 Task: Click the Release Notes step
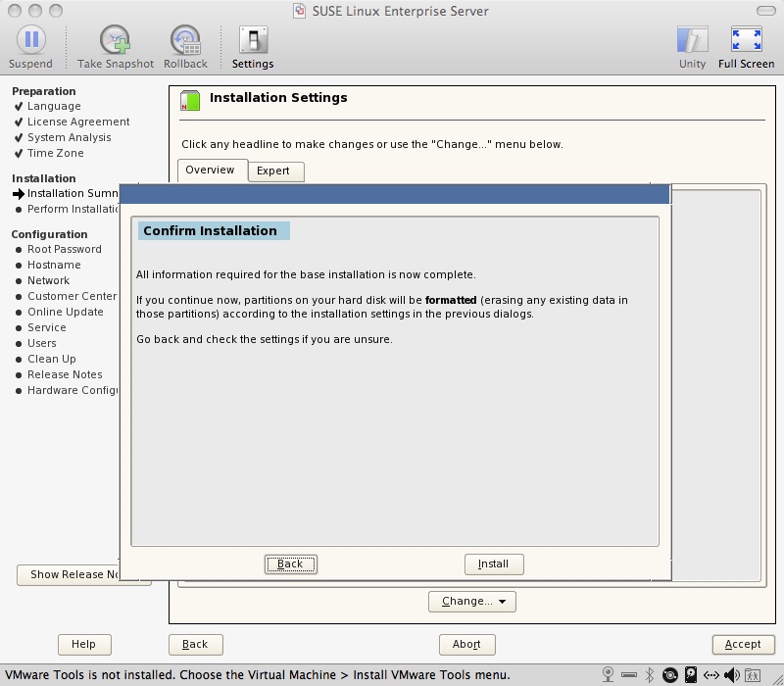point(65,374)
